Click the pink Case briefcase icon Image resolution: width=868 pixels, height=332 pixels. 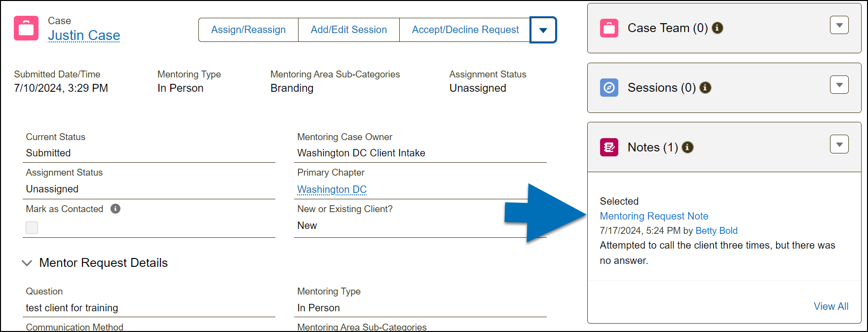pos(26,28)
